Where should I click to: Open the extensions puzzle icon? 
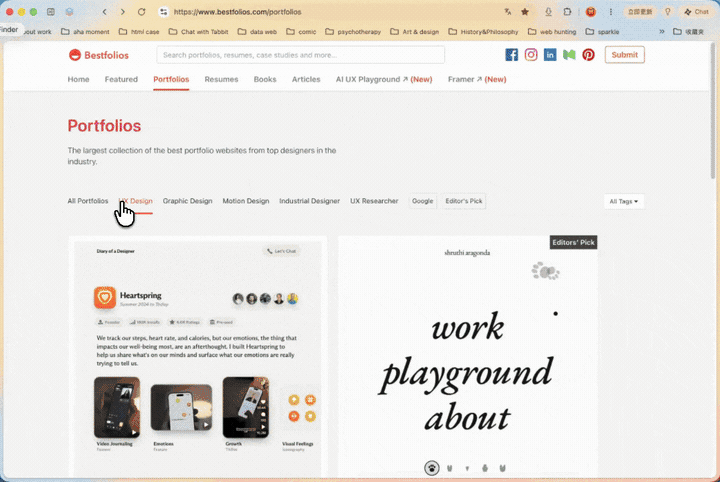(x=568, y=12)
